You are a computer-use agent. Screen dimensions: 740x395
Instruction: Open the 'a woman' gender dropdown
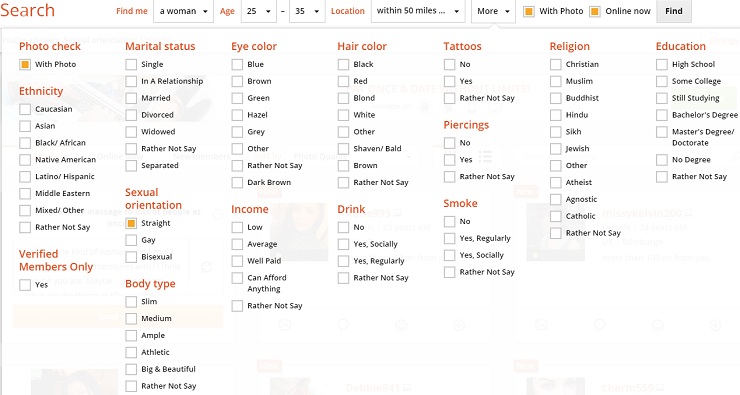click(183, 11)
